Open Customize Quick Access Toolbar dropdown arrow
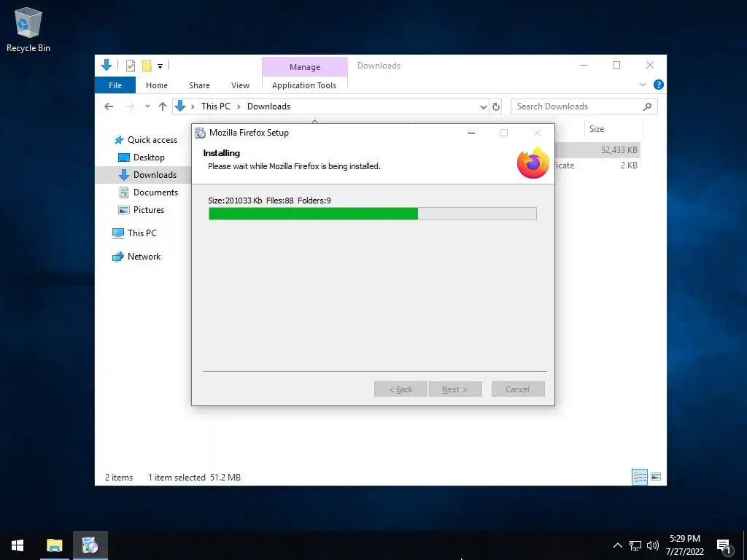747x560 pixels. click(160, 66)
